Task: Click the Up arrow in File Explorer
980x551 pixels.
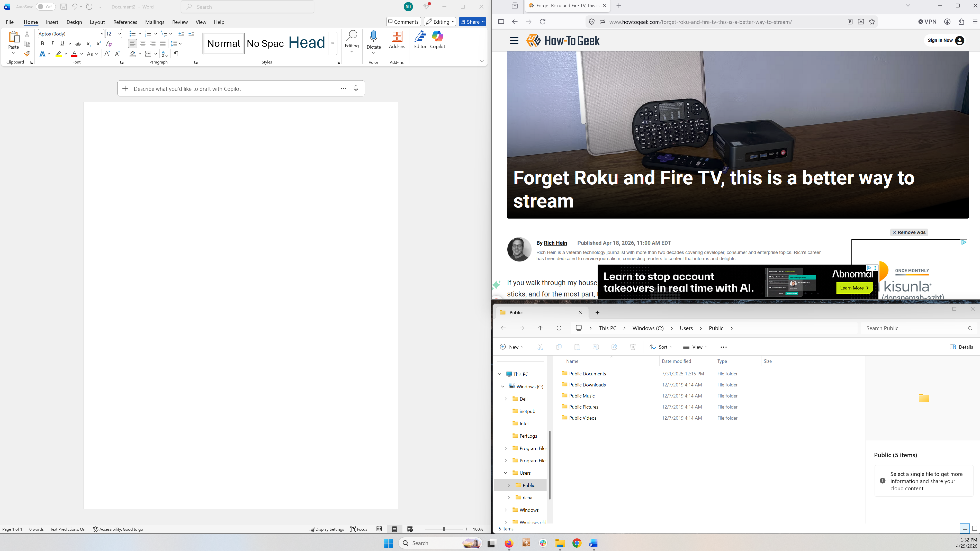Action: tap(540, 328)
